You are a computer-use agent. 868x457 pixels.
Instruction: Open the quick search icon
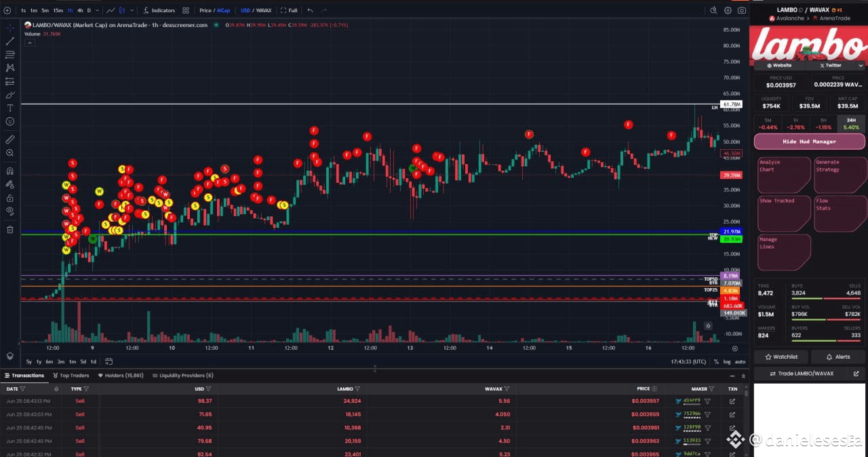(x=713, y=10)
